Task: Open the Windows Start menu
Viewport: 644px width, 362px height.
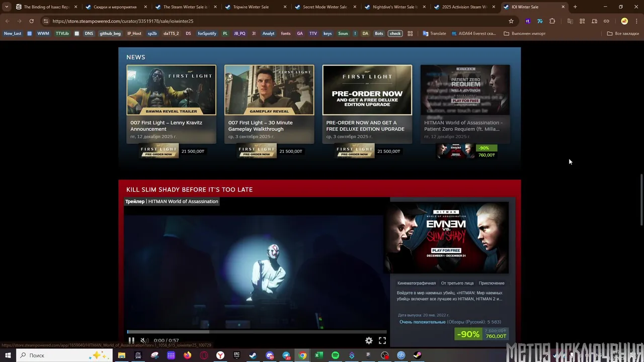Action: pos(8,355)
